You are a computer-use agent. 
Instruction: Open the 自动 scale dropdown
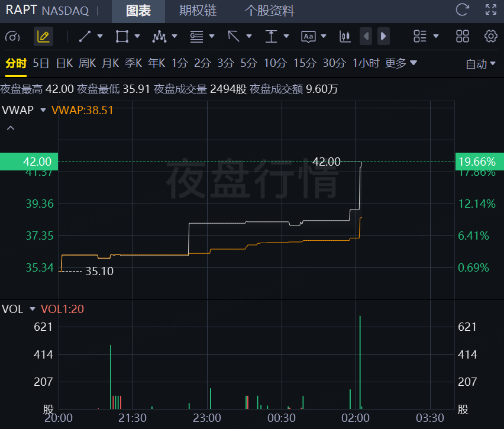point(480,64)
